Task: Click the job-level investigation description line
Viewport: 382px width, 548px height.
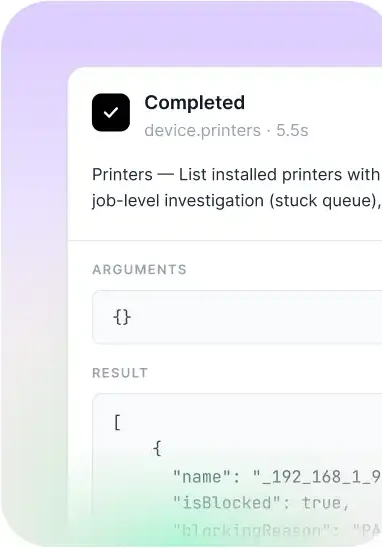Action: click(236, 201)
